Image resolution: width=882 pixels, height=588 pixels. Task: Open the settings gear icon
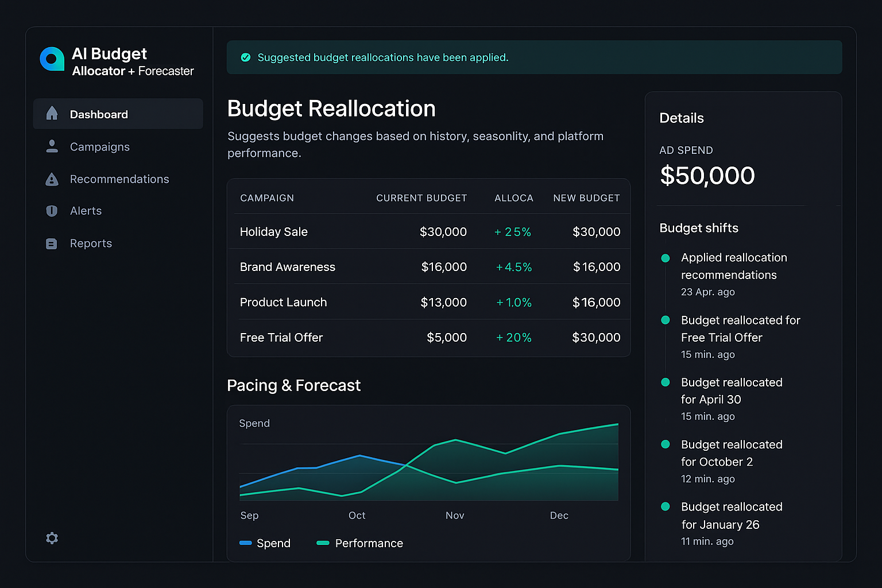[x=52, y=538]
